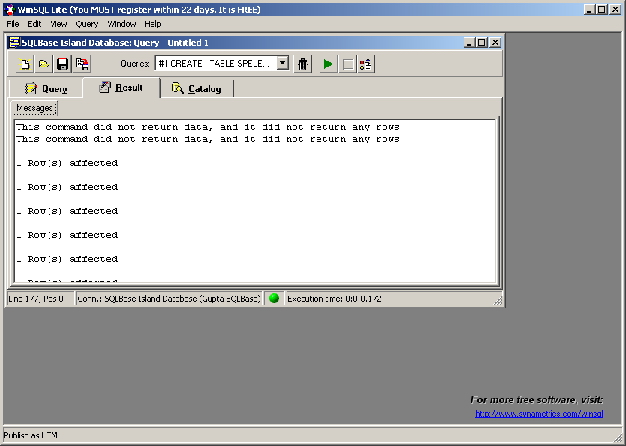
Task: Open the Edit menu
Action: coord(34,24)
